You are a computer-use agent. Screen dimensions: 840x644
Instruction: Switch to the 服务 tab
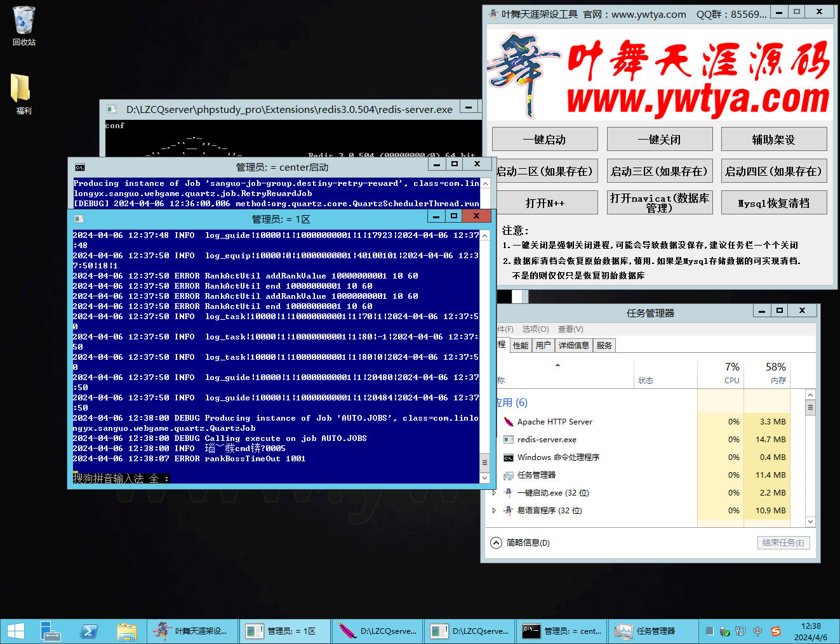click(604, 345)
